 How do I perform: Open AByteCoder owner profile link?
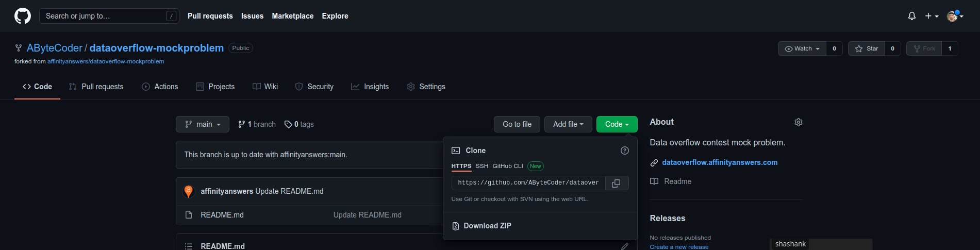(55, 48)
